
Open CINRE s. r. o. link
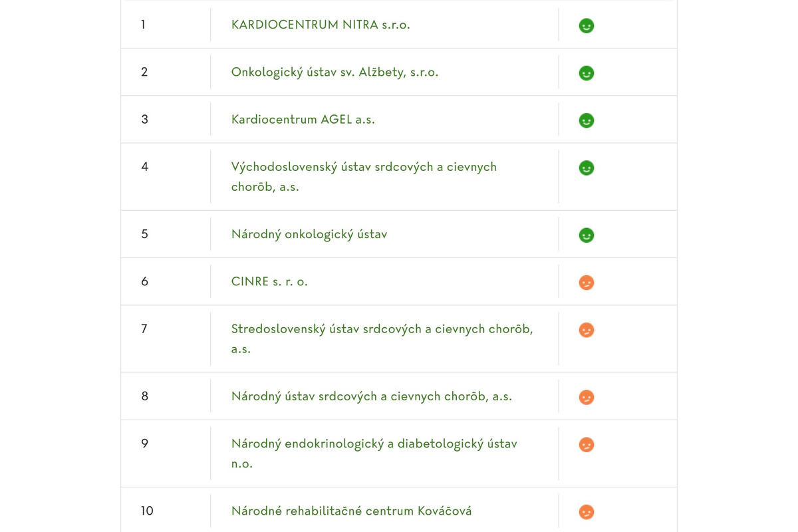click(x=269, y=281)
